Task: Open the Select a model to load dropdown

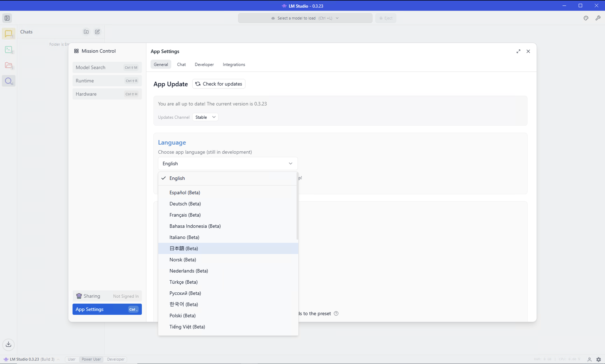Action: click(305, 18)
